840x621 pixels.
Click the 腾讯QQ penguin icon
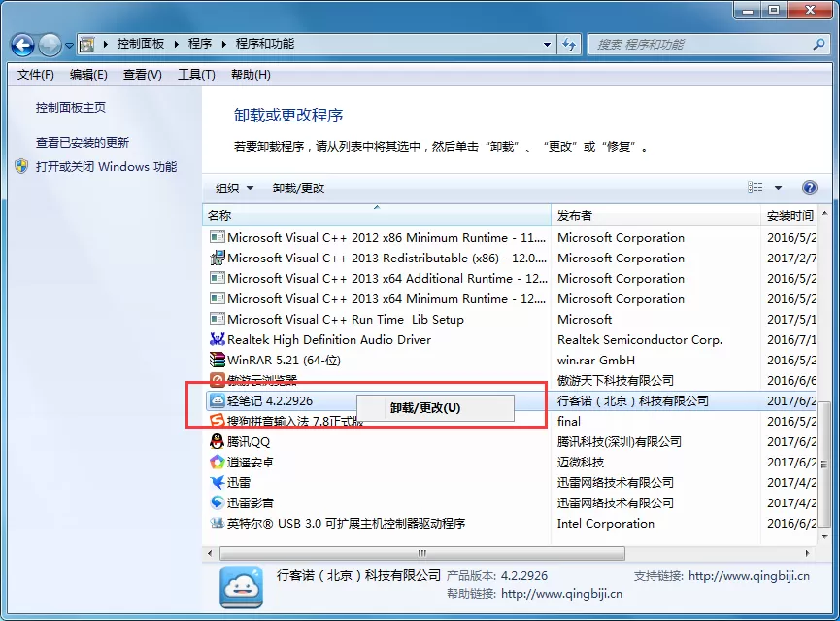[x=217, y=441]
